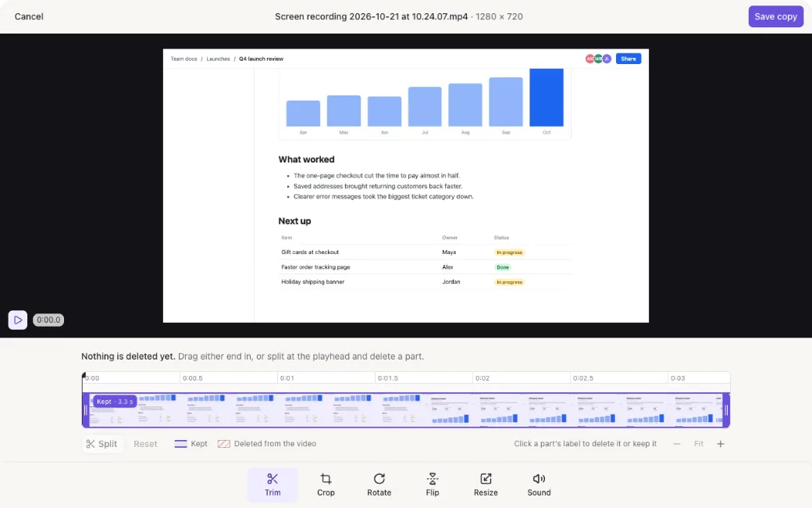812x508 pixels.
Task: Zoom in the timeline with plus
Action: tap(721, 444)
